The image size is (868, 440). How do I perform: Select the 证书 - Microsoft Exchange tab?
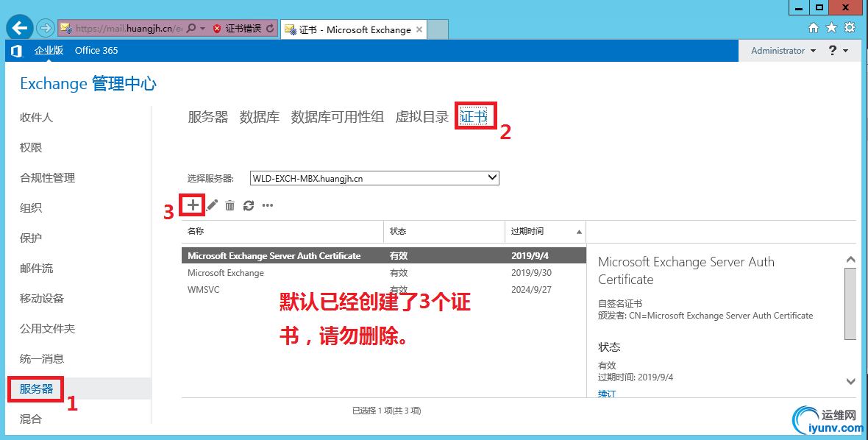point(353,30)
